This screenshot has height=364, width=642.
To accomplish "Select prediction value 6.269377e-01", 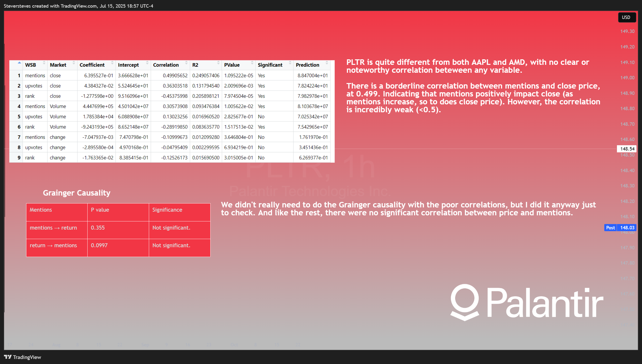I will pyautogui.click(x=313, y=158).
